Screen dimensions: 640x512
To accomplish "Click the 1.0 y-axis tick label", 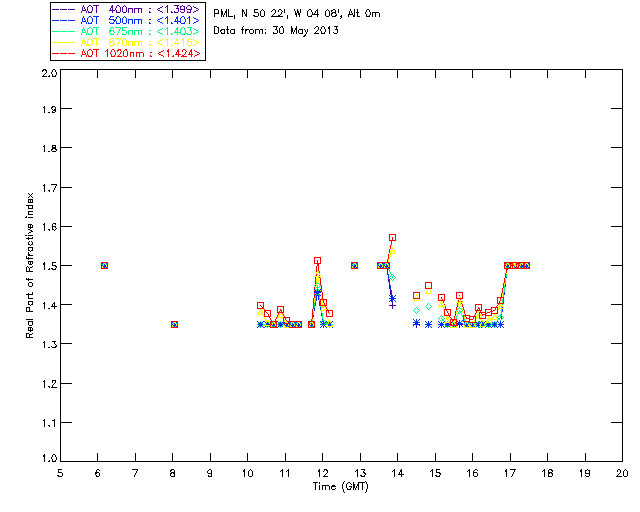I will pyautogui.click(x=49, y=458).
